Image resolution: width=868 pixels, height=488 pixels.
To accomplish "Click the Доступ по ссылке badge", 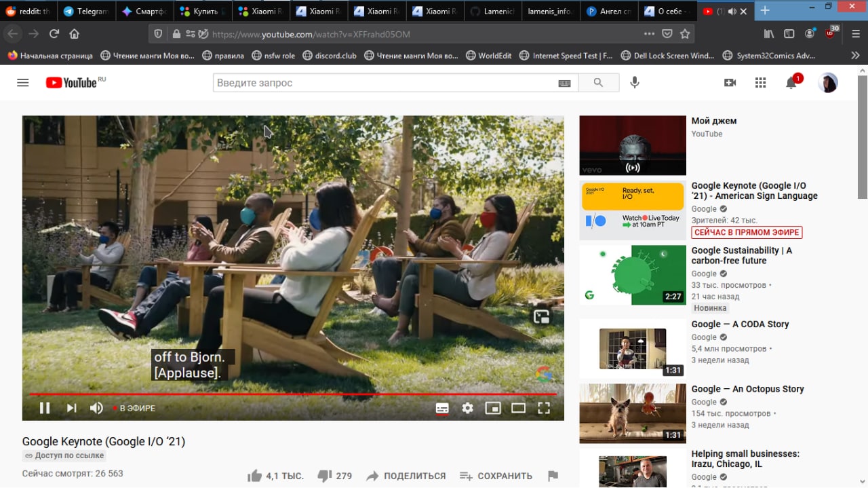I will point(64,455).
